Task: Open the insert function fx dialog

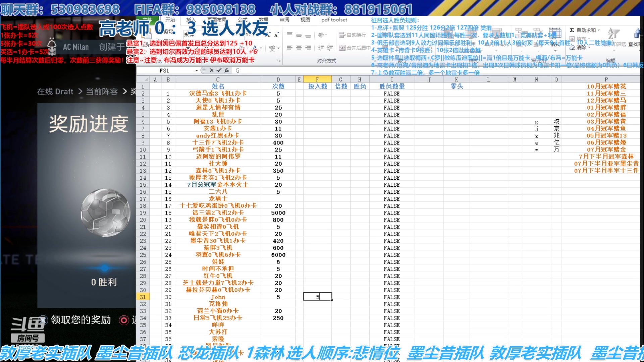Action: pyautogui.click(x=226, y=70)
